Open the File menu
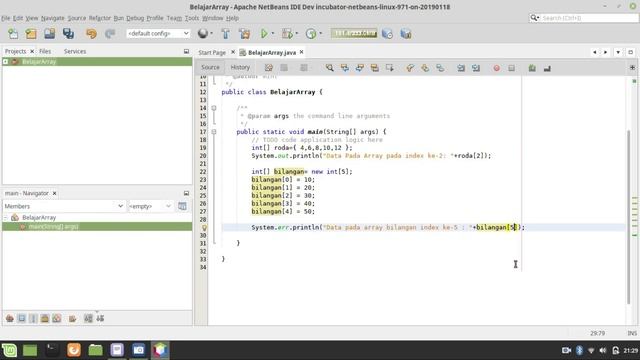640x360 pixels. (6, 18)
